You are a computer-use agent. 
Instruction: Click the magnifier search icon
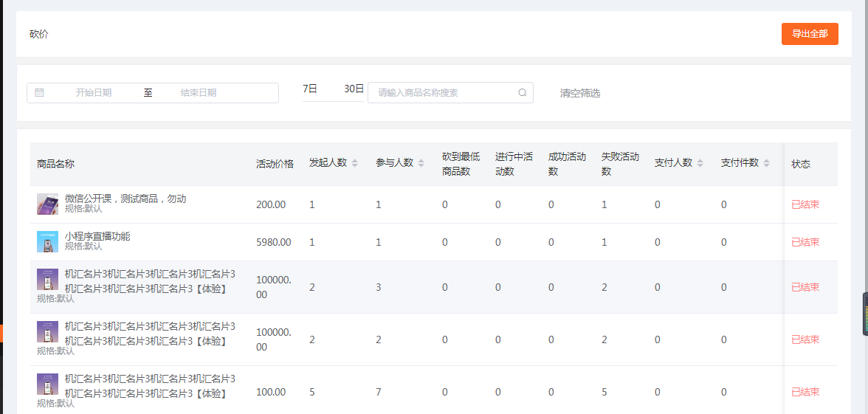click(x=522, y=92)
